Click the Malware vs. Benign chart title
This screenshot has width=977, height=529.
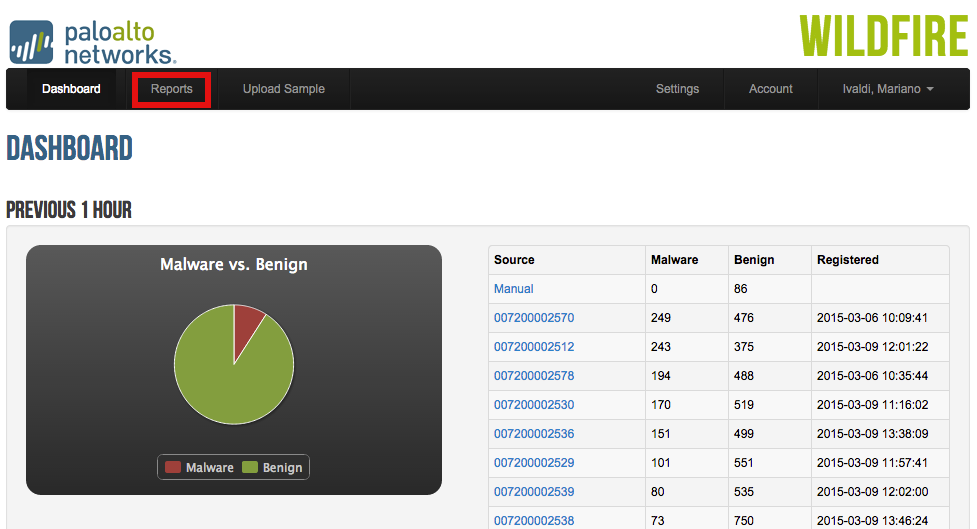(x=234, y=264)
